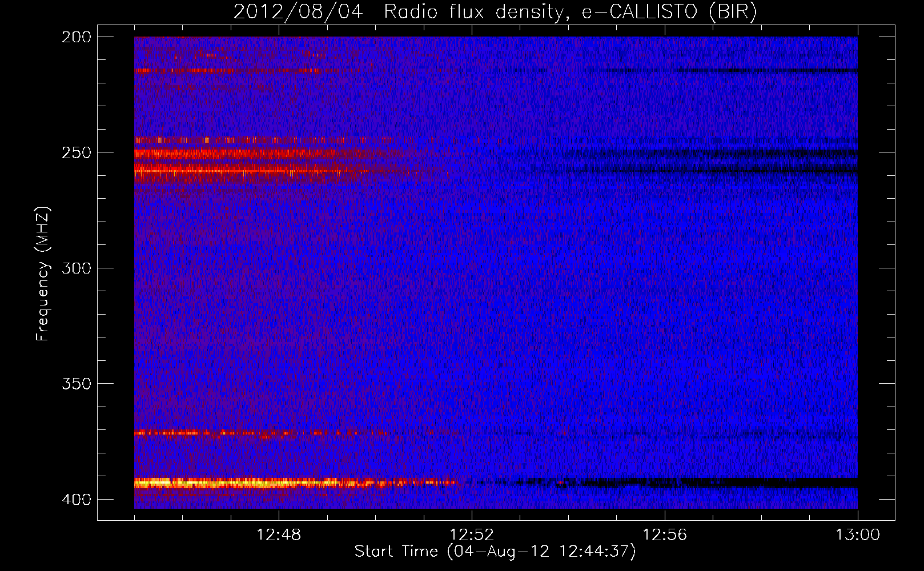Image resolution: width=924 pixels, height=571 pixels.
Task: Click the '12:56' time tick label
Action: click(x=665, y=535)
